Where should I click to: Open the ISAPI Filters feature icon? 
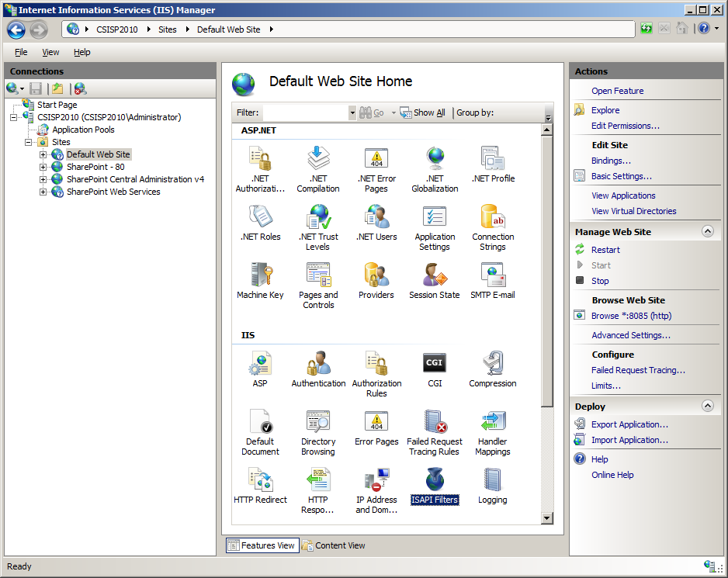435,480
